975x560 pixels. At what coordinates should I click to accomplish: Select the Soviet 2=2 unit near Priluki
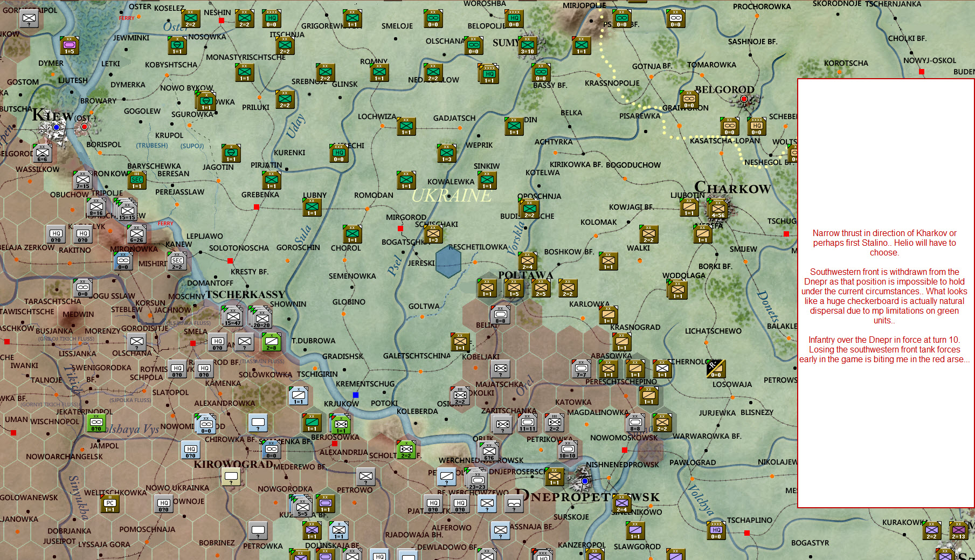coord(285,99)
